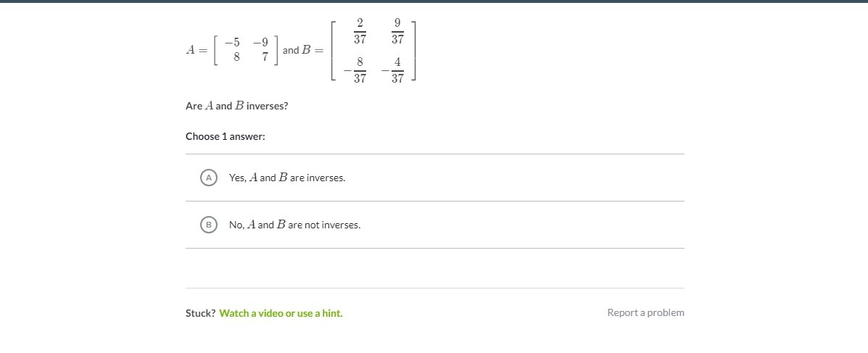868x353 pixels.
Task: Click the 2/37 fraction in matrix B
Action: [360, 31]
